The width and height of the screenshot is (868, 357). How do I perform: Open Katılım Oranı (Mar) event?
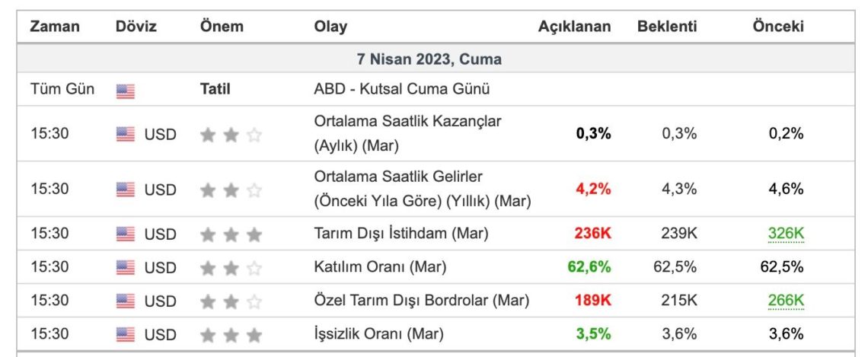tap(380, 267)
